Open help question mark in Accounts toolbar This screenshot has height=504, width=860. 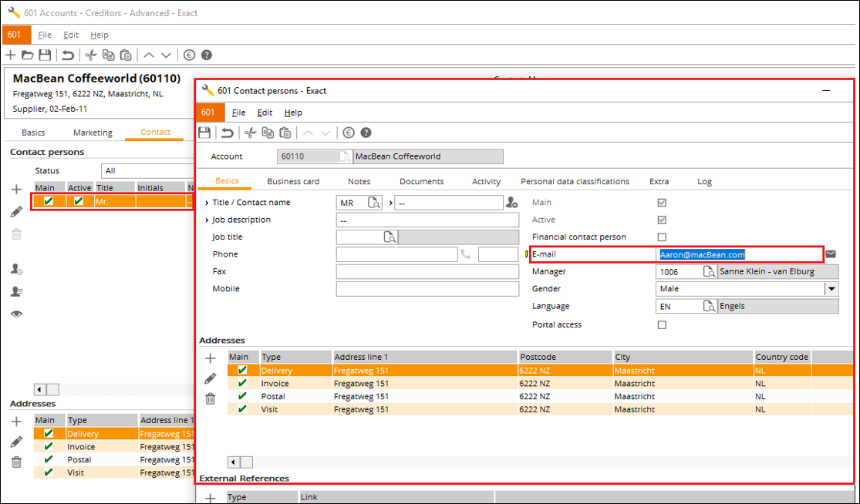pos(206,55)
